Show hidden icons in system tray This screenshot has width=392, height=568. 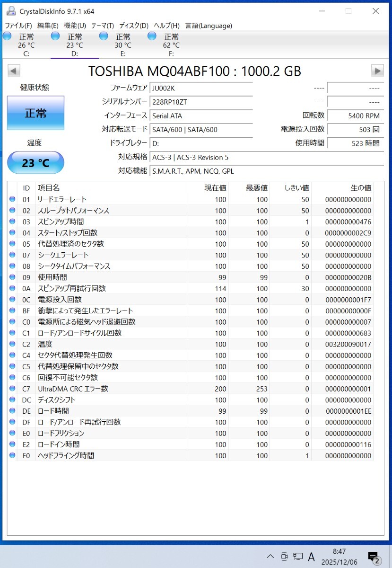[x=270, y=556]
